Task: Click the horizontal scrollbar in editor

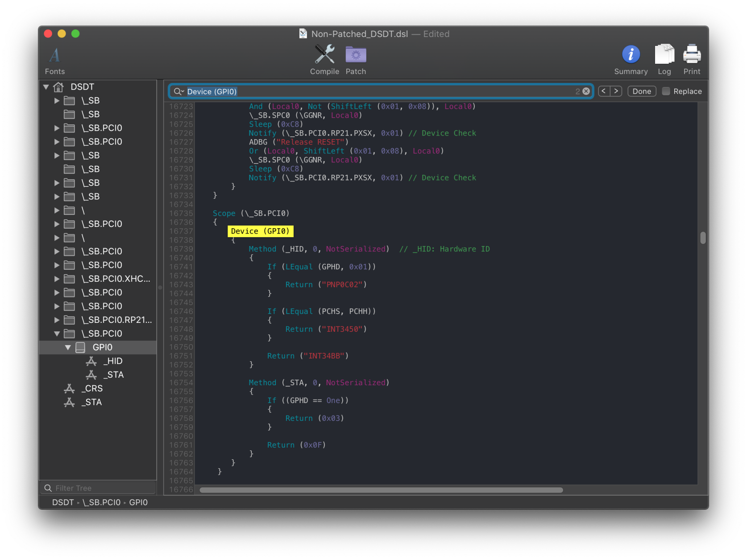Action: 381,490
